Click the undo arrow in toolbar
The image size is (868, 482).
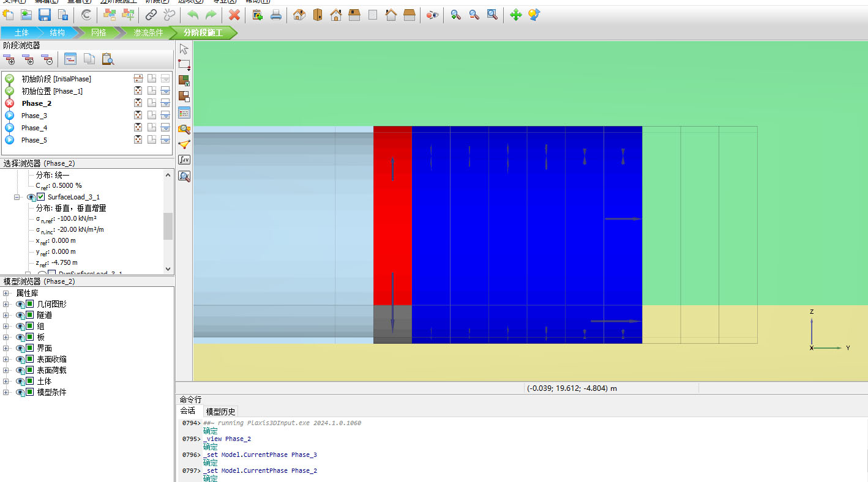193,15
